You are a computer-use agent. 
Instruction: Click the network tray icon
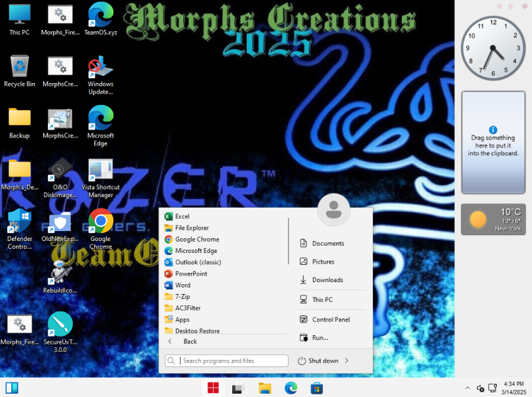[x=492, y=388]
